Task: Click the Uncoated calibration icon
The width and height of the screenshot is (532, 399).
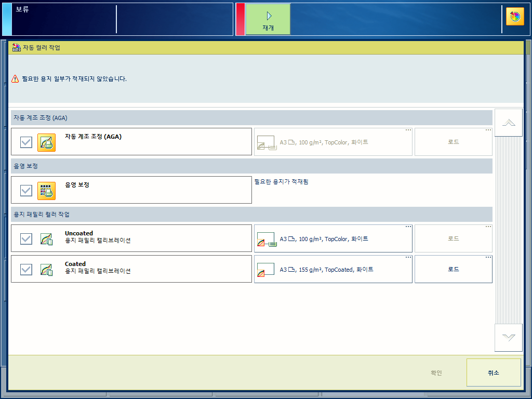Action: (46, 239)
